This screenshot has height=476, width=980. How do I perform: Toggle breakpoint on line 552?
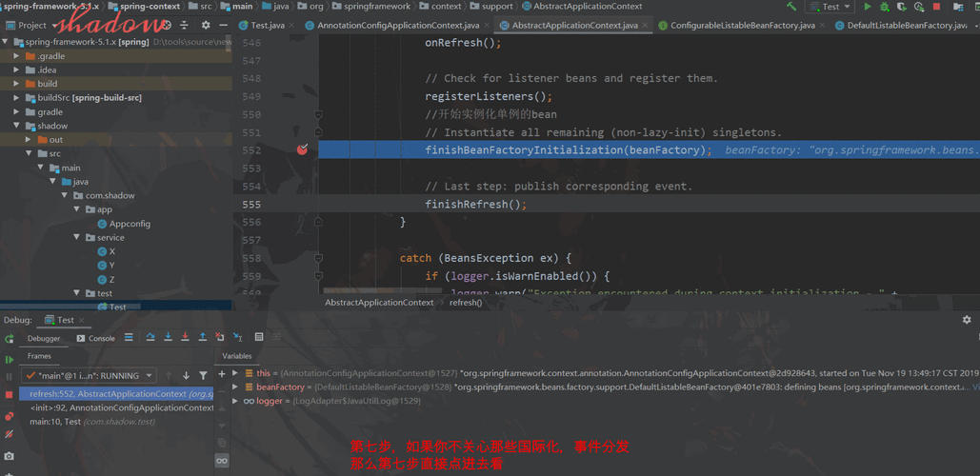(303, 149)
